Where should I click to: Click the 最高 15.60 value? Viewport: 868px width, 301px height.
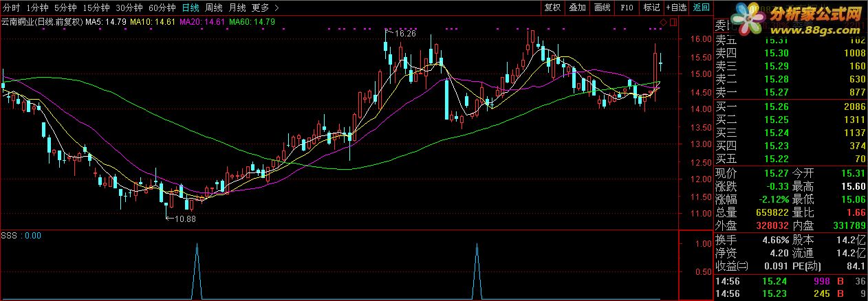854,186
